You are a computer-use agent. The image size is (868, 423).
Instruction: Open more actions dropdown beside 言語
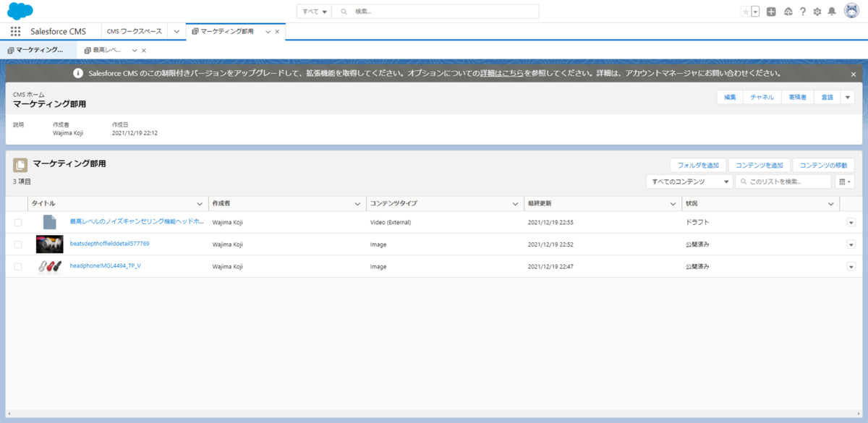click(x=847, y=97)
